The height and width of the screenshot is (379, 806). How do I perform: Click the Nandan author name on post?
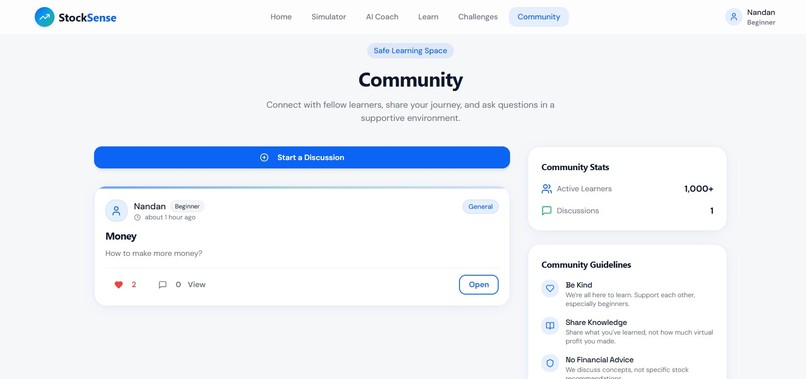(x=150, y=206)
